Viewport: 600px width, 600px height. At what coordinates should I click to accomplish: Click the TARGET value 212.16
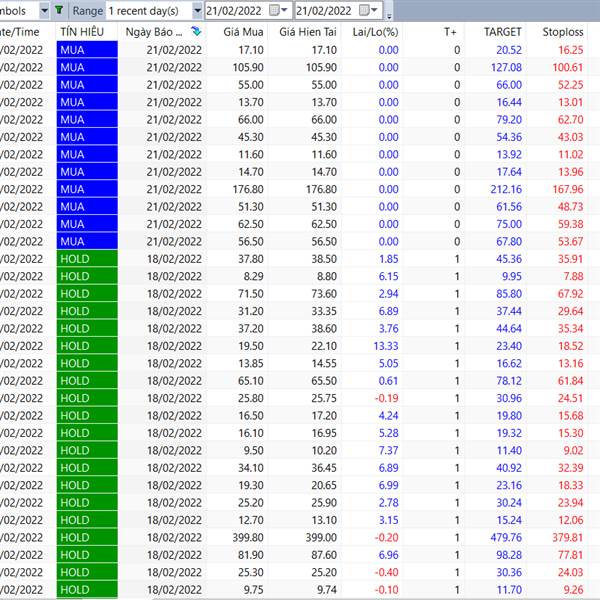[506, 189]
